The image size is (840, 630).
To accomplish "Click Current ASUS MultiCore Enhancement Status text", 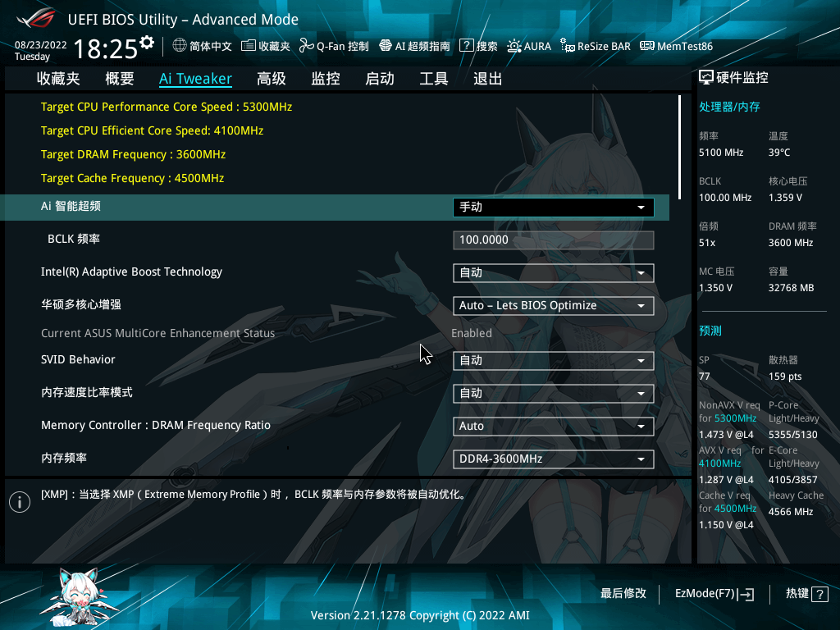I will (158, 333).
